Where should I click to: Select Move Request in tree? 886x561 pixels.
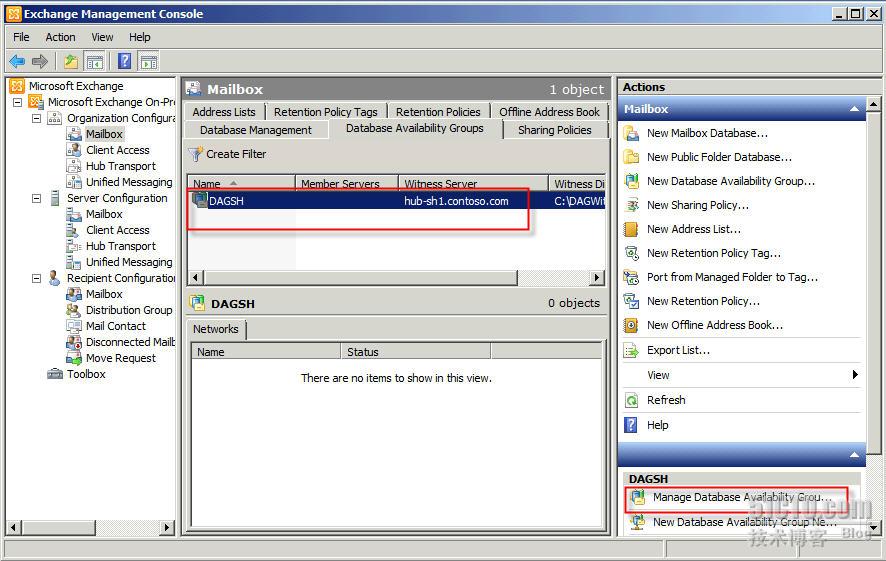coord(121,358)
